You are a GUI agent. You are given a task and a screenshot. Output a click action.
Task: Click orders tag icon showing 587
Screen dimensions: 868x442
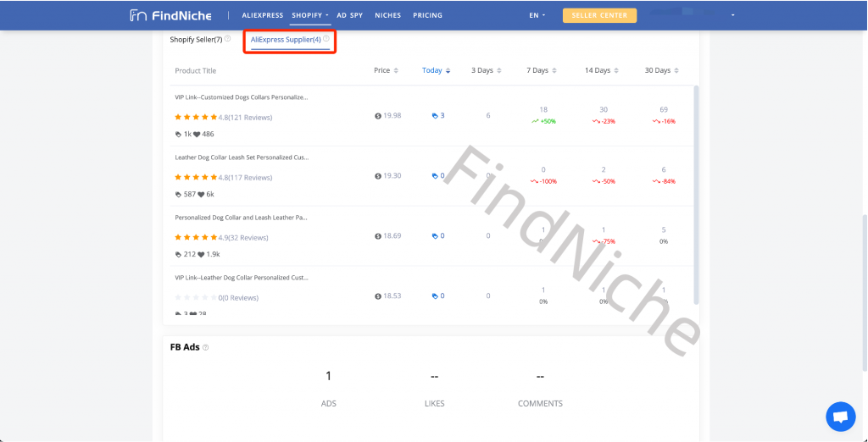pyautogui.click(x=178, y=194)
